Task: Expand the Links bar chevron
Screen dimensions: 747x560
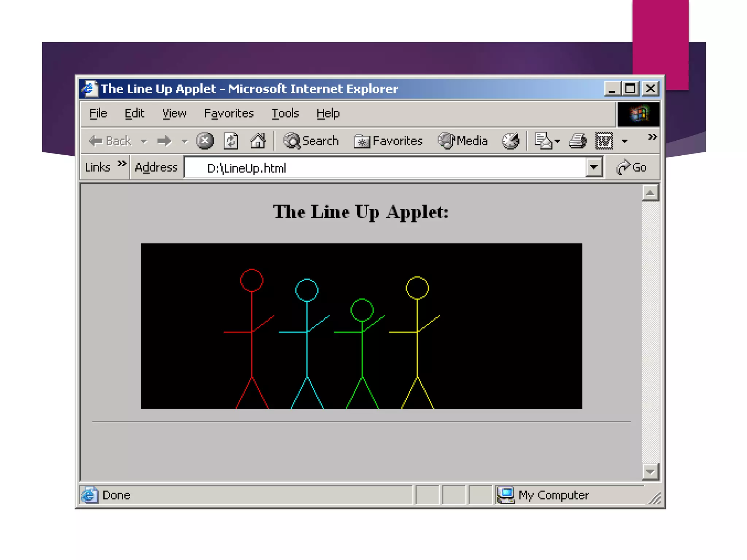Action: tap(122, 163)
